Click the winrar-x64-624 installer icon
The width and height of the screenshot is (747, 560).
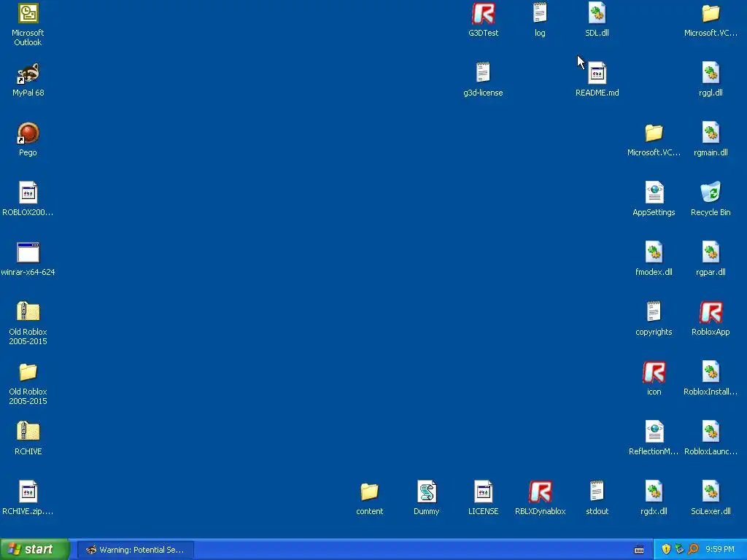[x=28, y=253]
